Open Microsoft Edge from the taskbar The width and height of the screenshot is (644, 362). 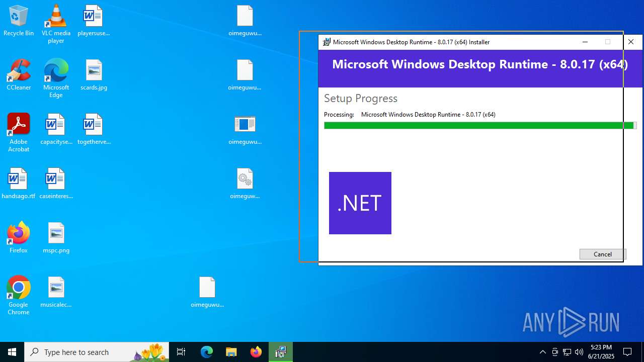click(x=207, y=352)
